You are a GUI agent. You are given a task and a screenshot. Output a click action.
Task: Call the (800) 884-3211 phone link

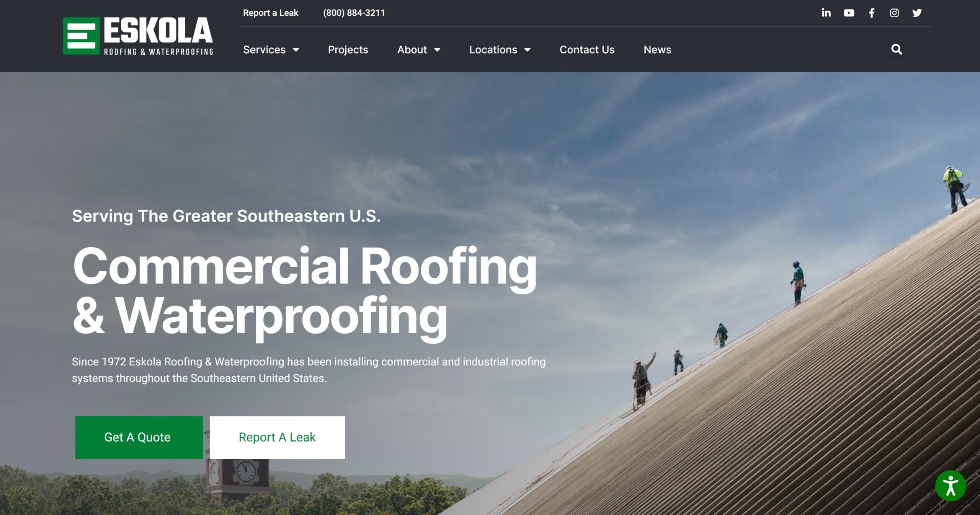coord(354,13)
